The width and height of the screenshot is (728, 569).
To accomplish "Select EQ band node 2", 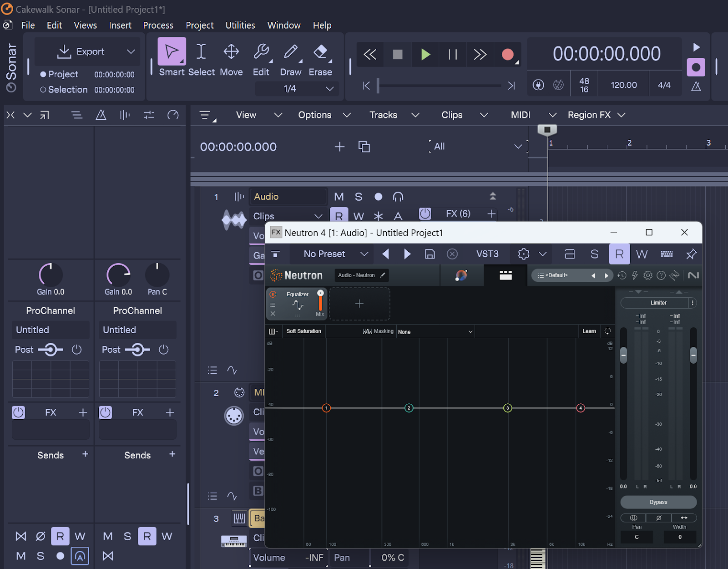I will 409,408.
